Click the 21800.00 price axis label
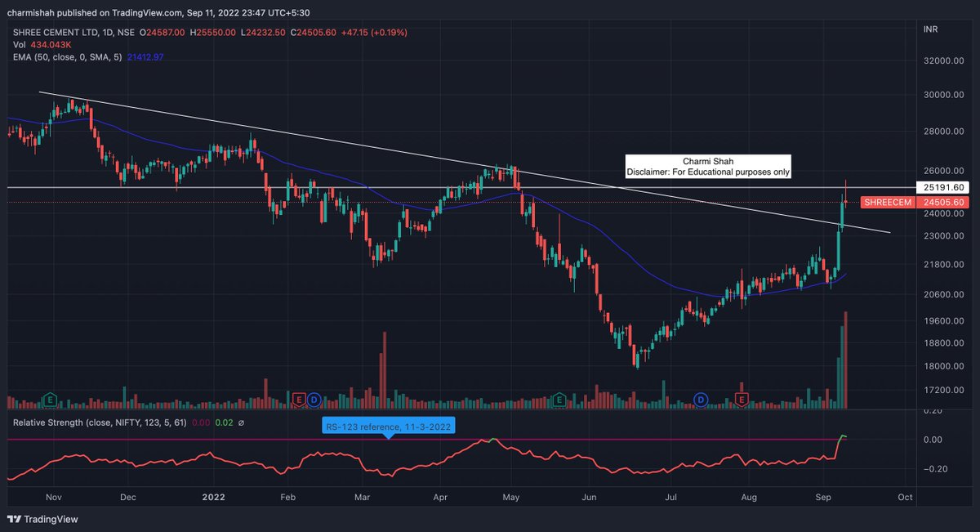980x532 pixels. point(946,265)
